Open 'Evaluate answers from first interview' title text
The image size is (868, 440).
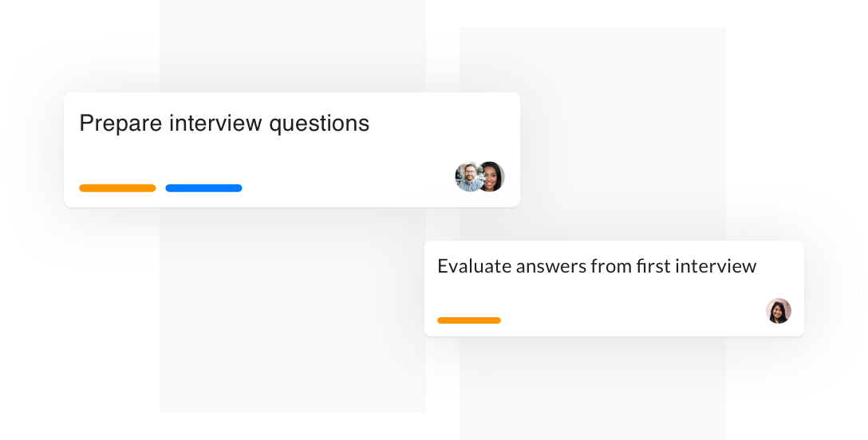pos(597,266)
